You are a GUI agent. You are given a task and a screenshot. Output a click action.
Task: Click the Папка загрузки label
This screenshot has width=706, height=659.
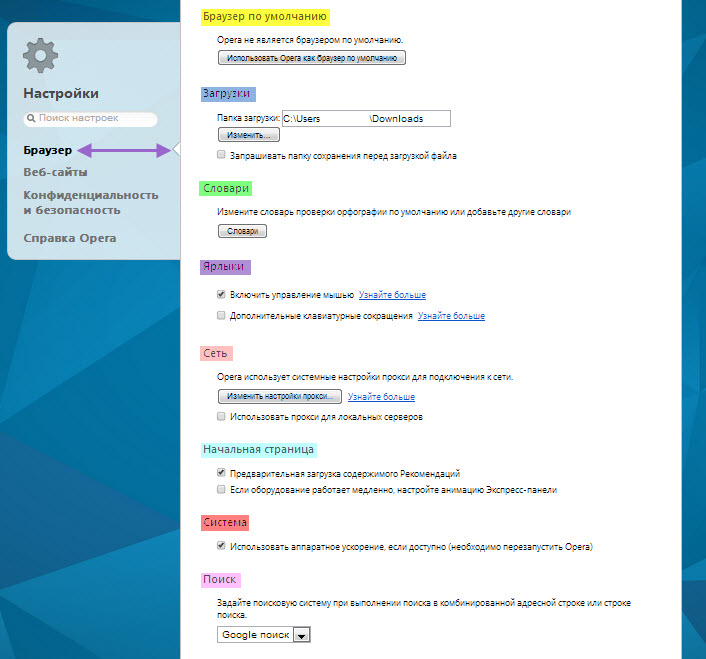tap(249, 118)
